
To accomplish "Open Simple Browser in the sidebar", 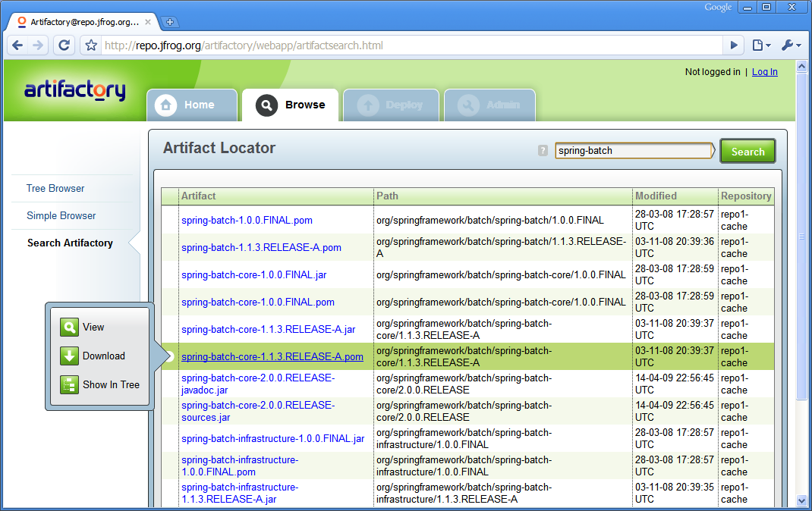I will point(61,216).
